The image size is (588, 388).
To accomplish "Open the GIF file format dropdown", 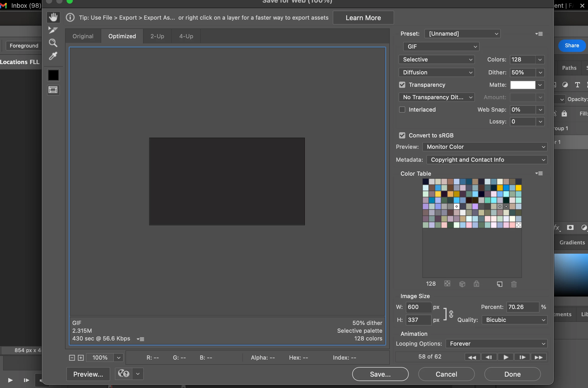I will tap(441, 46).
